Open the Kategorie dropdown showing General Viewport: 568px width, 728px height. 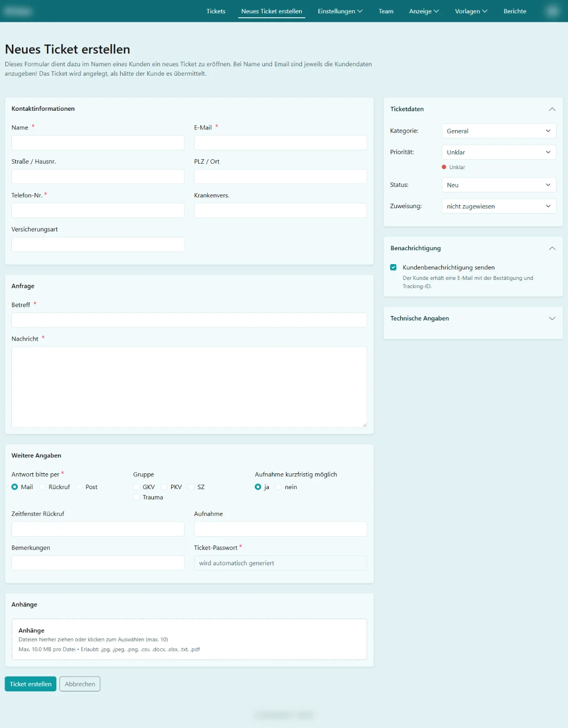499,131
